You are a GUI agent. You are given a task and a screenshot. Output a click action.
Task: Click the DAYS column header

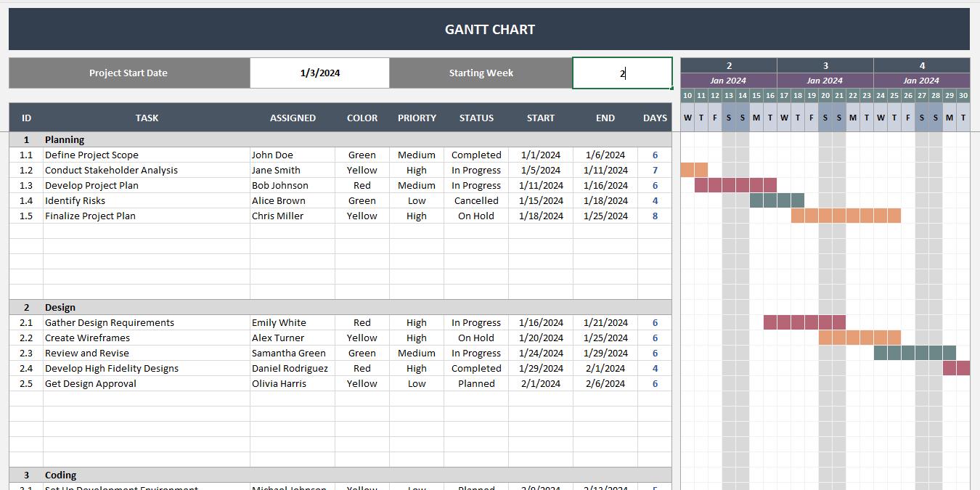pos(655,118)
